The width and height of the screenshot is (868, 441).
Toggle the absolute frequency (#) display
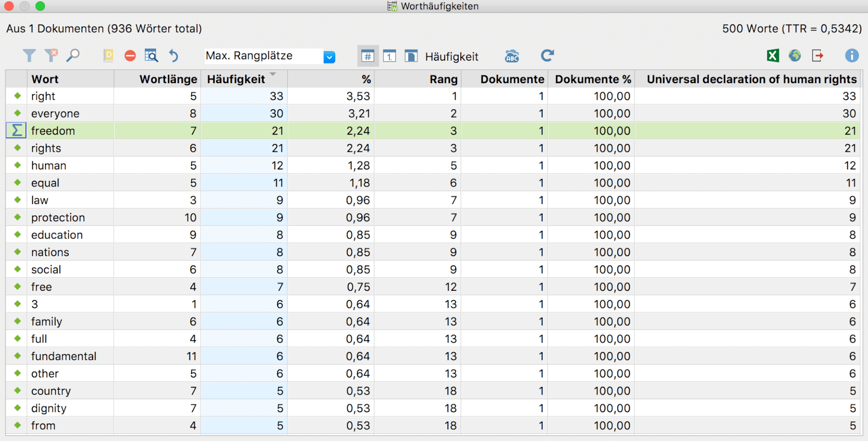point(368,56)
